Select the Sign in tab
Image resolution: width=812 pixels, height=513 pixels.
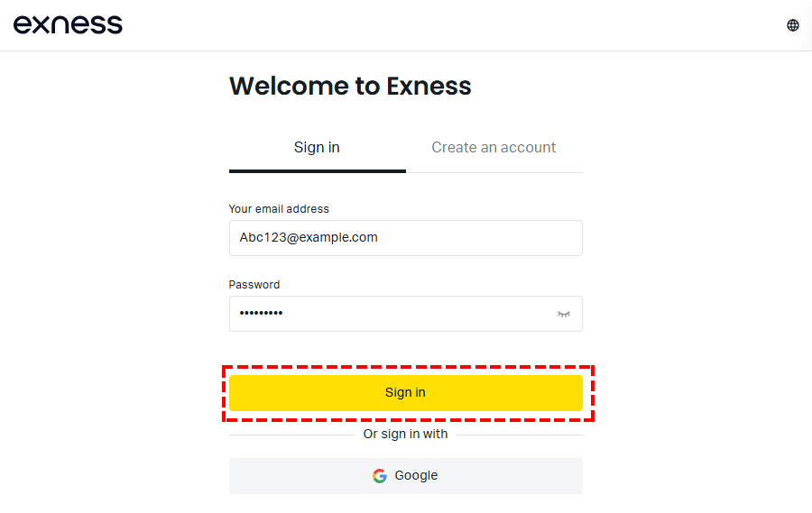[x=317, y=148]
